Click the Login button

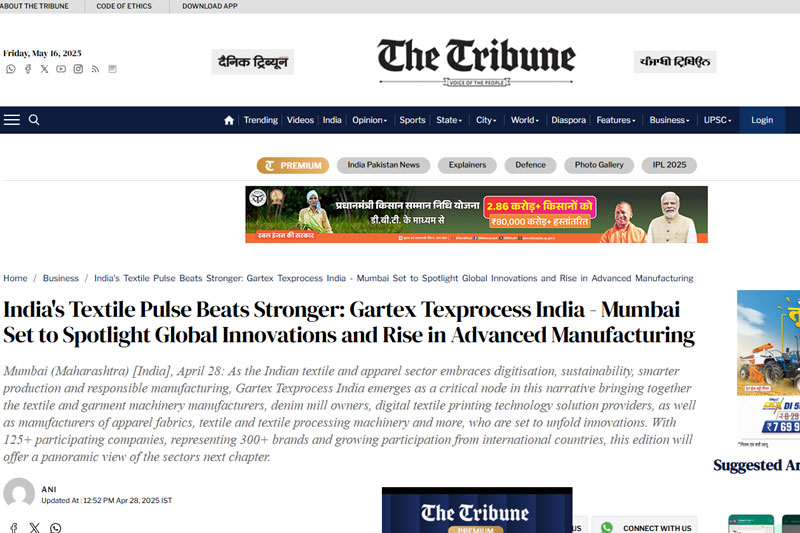762,120
